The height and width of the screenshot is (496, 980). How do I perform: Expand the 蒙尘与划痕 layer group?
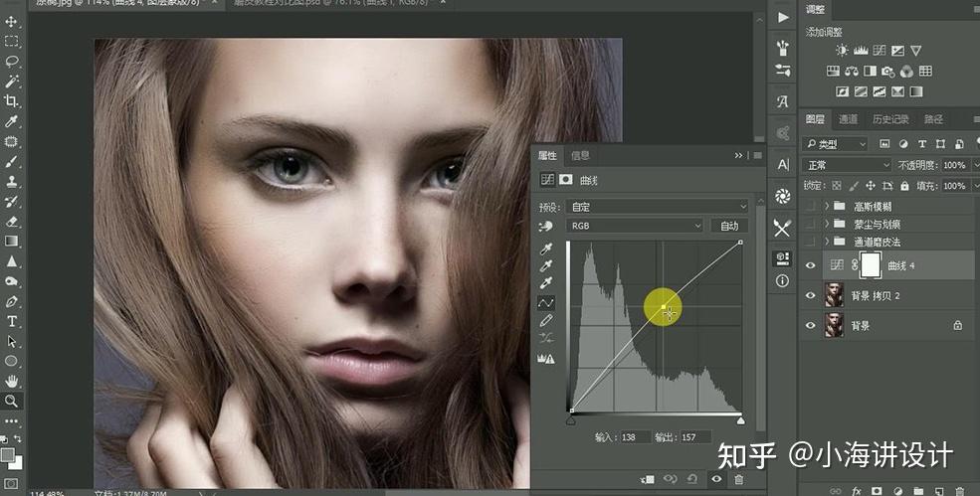(x=827, y=224)
